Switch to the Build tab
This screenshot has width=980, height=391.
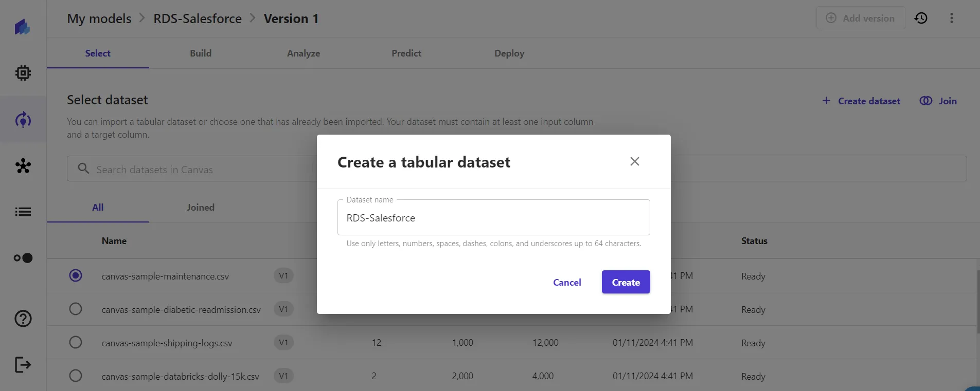tap(201, 53)
